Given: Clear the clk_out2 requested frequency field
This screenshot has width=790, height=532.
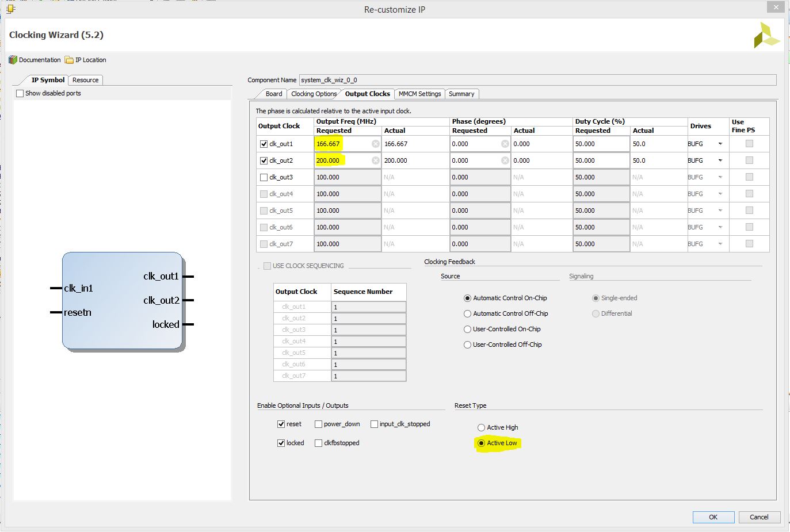Looking at the screenshot, I should tap(375, 160).
